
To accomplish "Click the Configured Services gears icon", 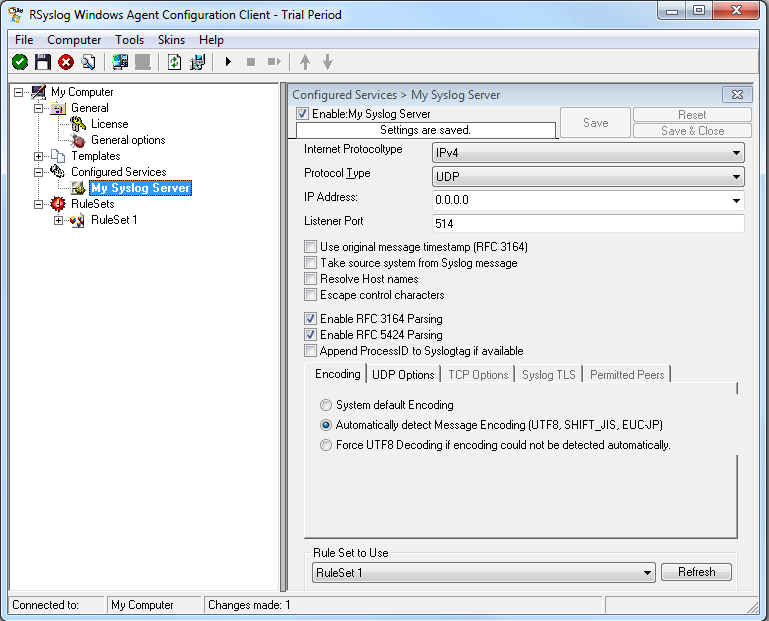I will point(58,172).
